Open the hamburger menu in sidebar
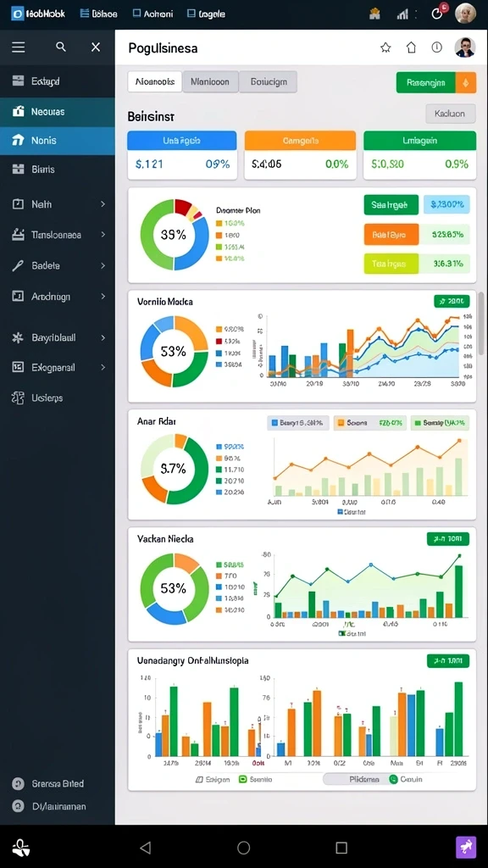Screen dimensions: 488x868 19,47
